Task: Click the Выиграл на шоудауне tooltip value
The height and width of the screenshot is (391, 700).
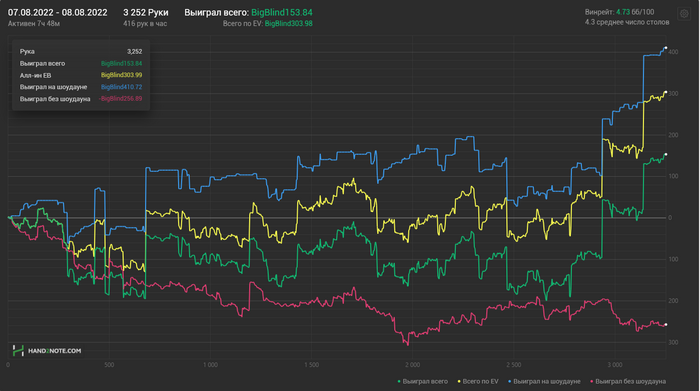Action: pos(121,87)
